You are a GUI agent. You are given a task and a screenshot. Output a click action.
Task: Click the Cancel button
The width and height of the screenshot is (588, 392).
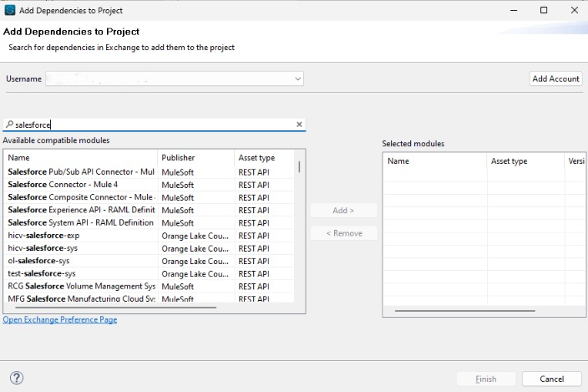pyautogui.click(x=551, y=379)
